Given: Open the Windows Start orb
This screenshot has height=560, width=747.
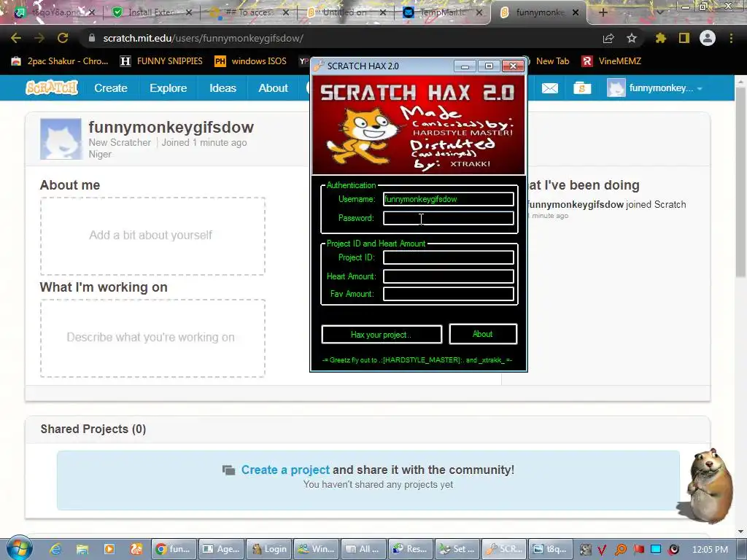Looking at the screenshot, I should pyautogui.click(x=19, y=548).
